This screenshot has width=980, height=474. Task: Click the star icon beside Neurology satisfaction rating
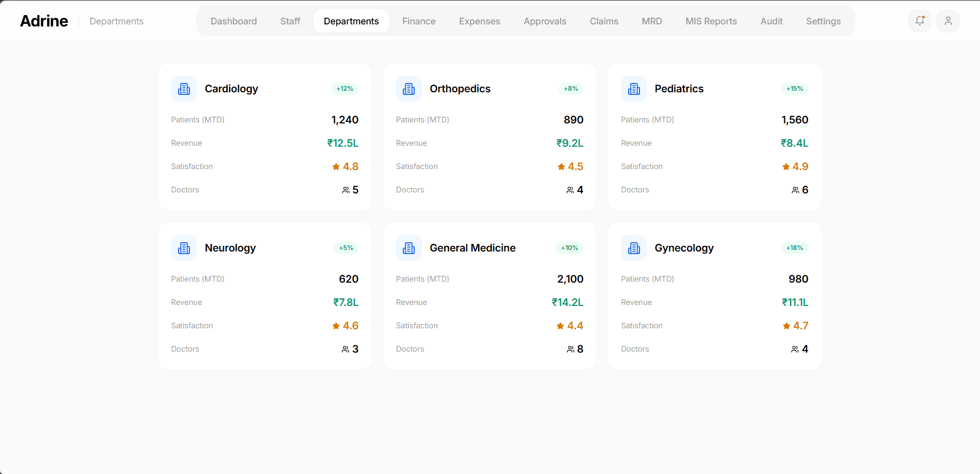335,326
